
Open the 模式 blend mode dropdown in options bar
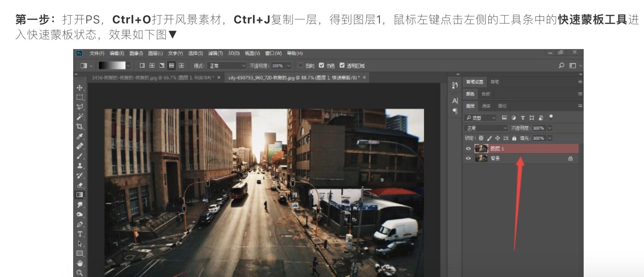pyautogui.click(x=227, y=65)
